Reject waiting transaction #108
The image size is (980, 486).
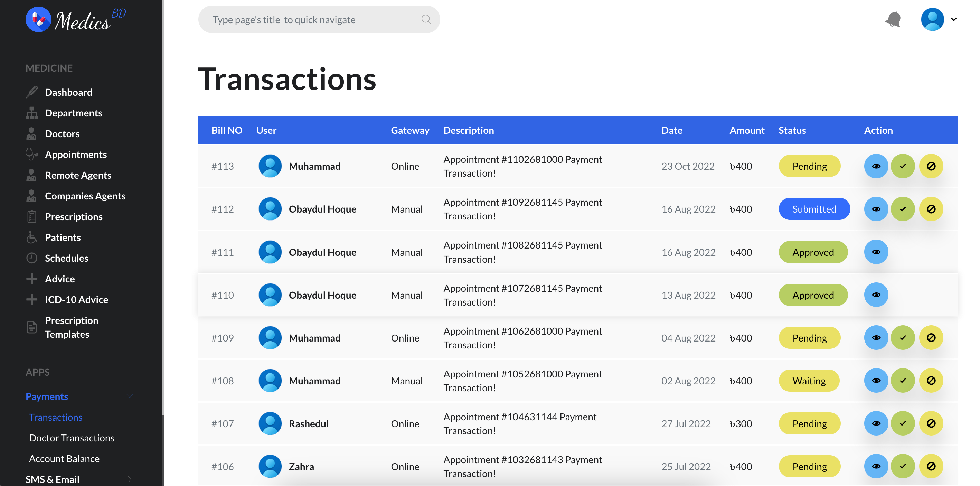tap(931, 381)
